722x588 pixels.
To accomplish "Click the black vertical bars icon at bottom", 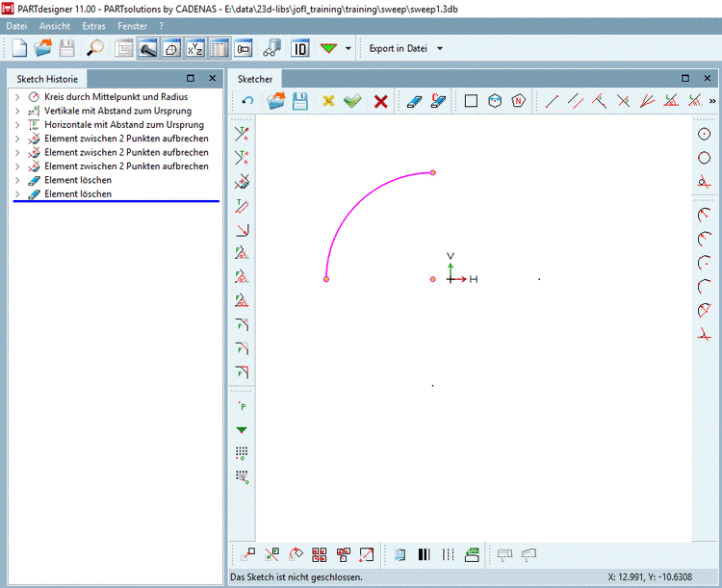I will point(425,554).
